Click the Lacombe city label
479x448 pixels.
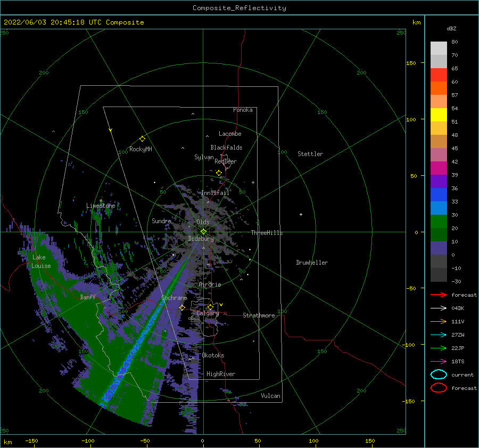tap(230, 134)
